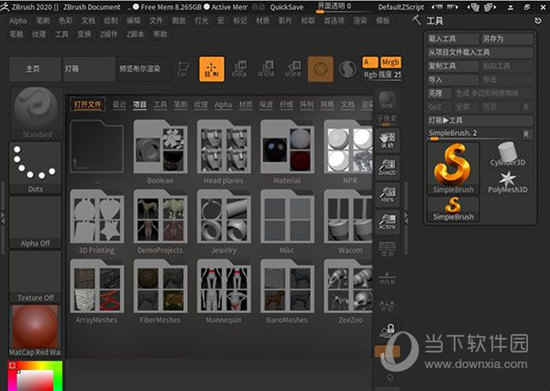Select the Cylinder3D tool

[x=507, y=154]
